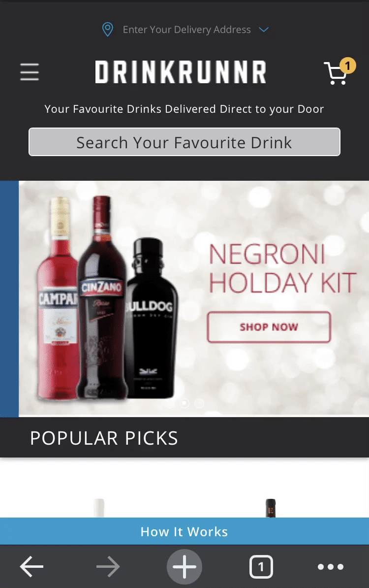Click the cart item count badge
The image size is (369, 588).
(x=348, y=66)
